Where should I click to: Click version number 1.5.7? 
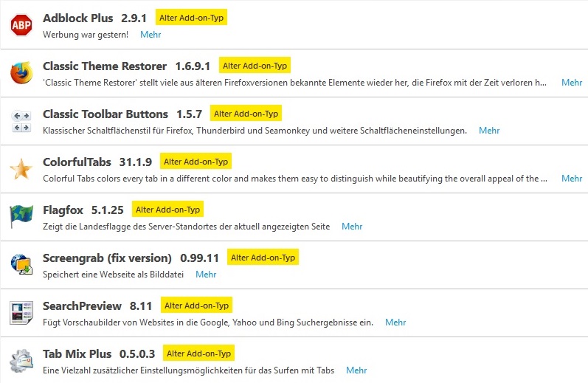190,114
